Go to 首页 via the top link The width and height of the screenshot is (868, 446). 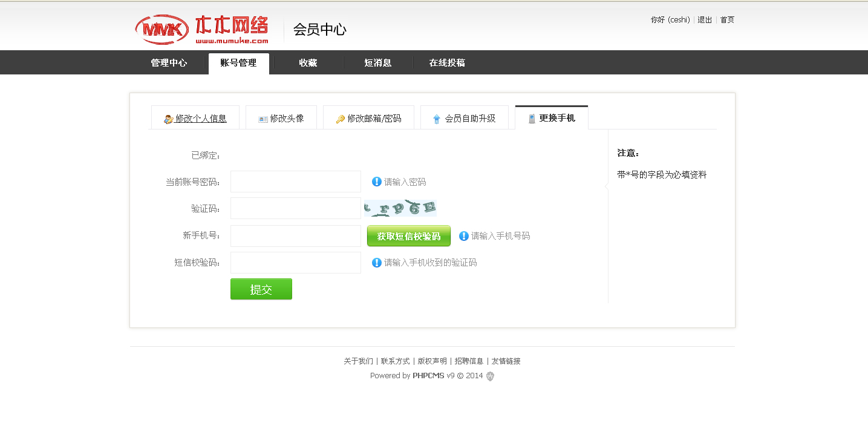coord(727,20)
